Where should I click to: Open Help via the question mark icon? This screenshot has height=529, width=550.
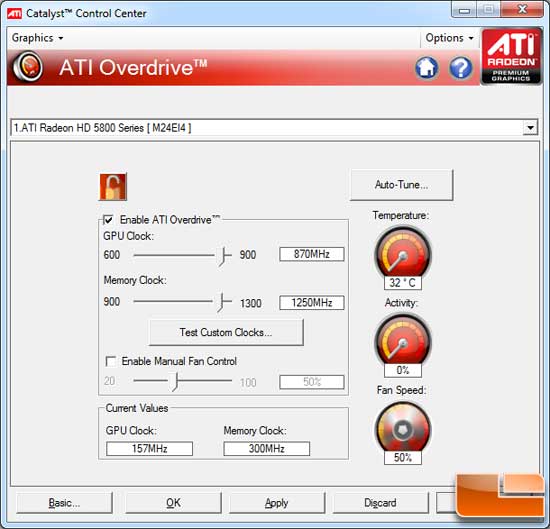(x=461, y=67)
